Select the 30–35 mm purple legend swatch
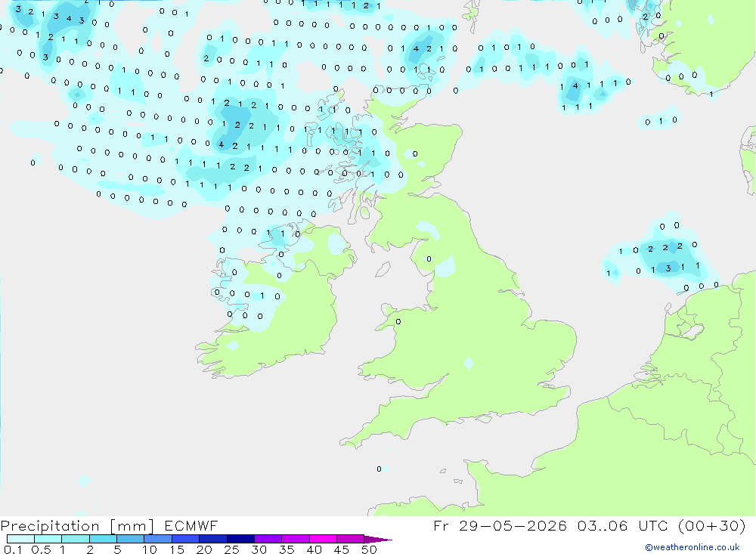The width and height of the screenshot is (756, 554). (x=268, y=539)
